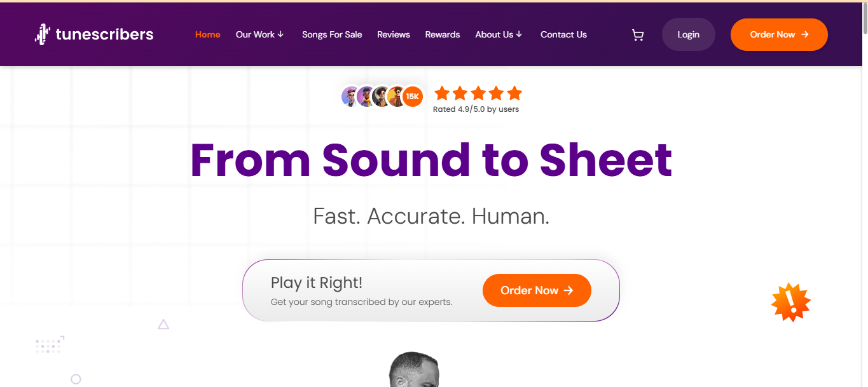The height and width of the screenshot is (387, 868).
Task: Expand the Our Work dropdown menu
Action: (259, 34)
